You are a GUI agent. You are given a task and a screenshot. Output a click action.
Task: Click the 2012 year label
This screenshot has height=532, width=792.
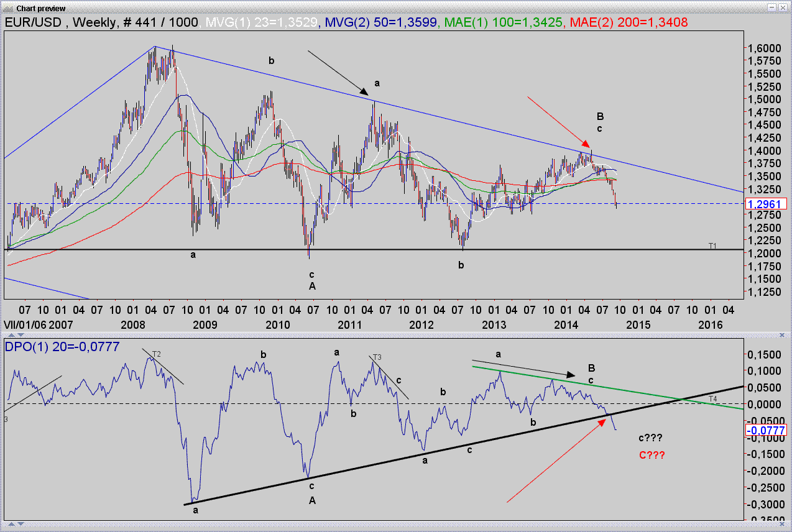[x=421, y=325]
